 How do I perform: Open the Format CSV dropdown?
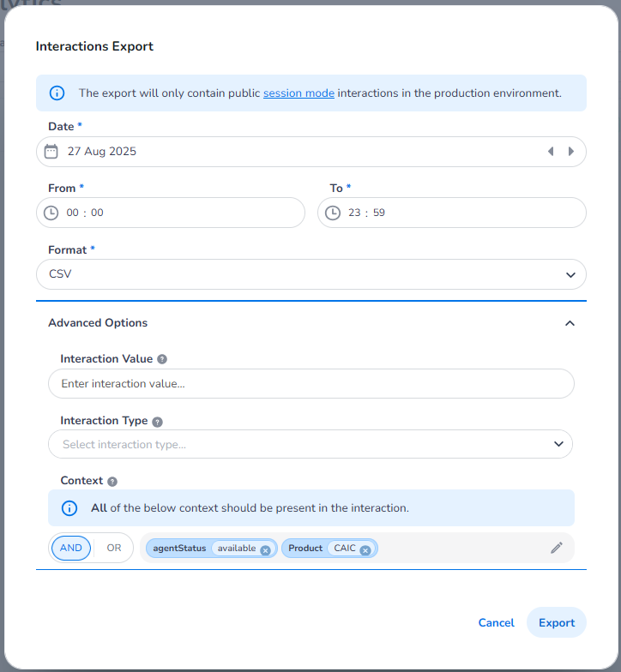click(x=310, y=274)
